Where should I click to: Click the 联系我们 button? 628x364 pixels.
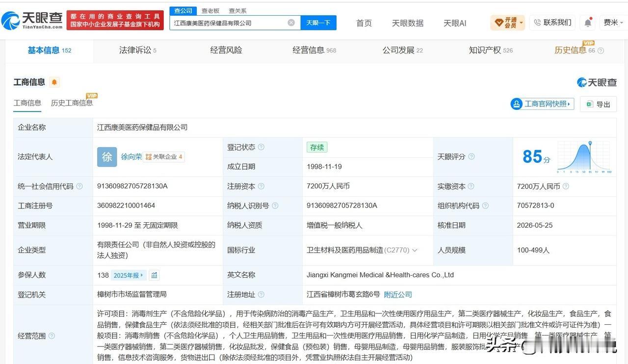[552, 23]
